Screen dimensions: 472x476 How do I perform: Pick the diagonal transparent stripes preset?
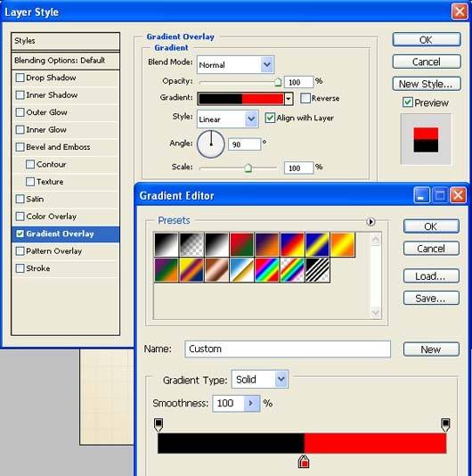318,270
